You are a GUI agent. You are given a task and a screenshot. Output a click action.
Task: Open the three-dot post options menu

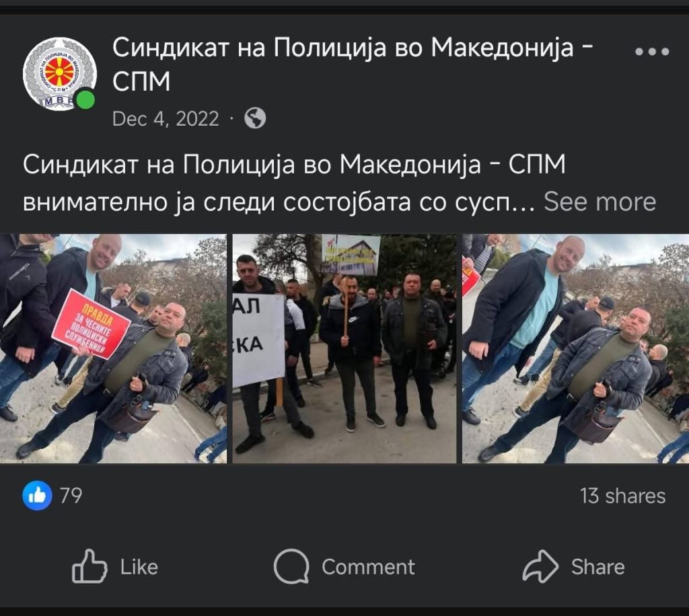(x=652, y=52)
